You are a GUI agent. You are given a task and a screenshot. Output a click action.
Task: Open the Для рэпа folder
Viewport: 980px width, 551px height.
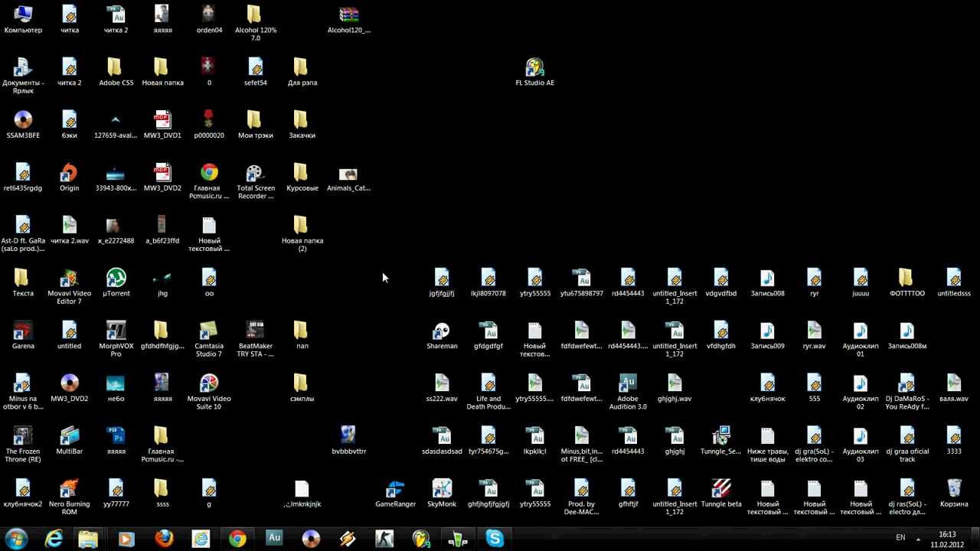(302, 73)
